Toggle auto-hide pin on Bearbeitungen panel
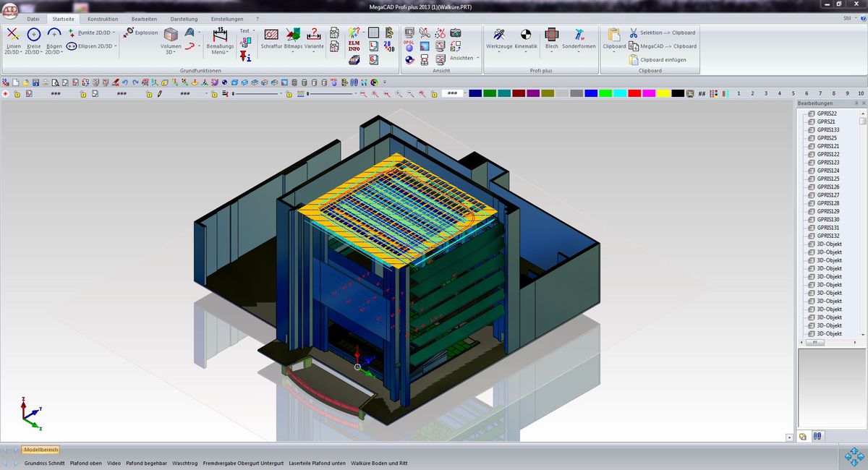This screenshot has height=470, width=868. pos(856,103)
